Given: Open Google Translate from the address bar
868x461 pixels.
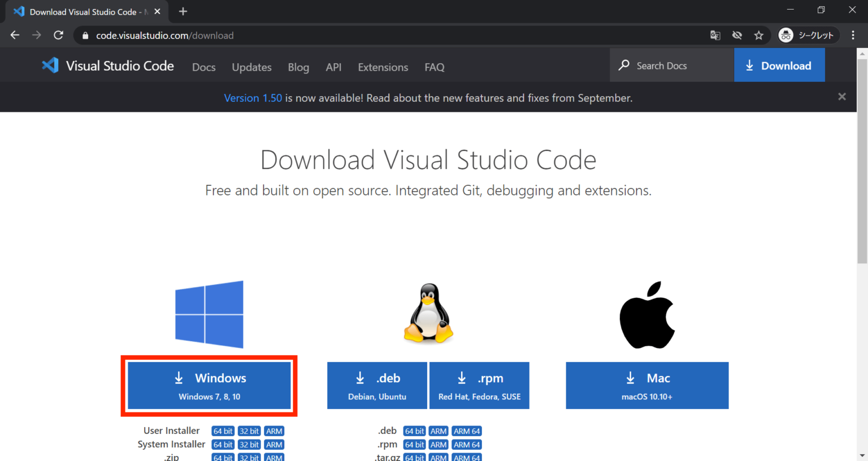Looking at the screenshot, I should [x=715, y=35].
